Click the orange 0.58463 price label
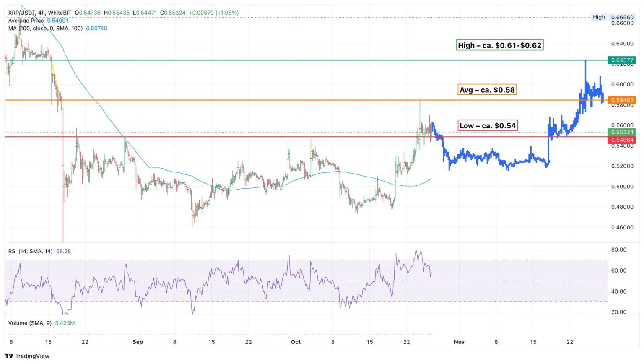 click(621, 100)
